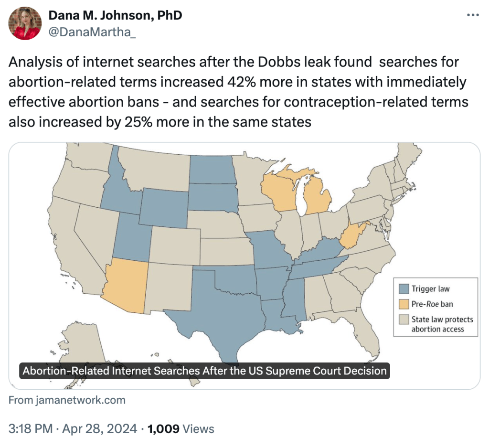Click the orange Pre-Roe ban legend swatch
Image resolution: width=489 pixels, height=448 pixels.
[404, 304]
